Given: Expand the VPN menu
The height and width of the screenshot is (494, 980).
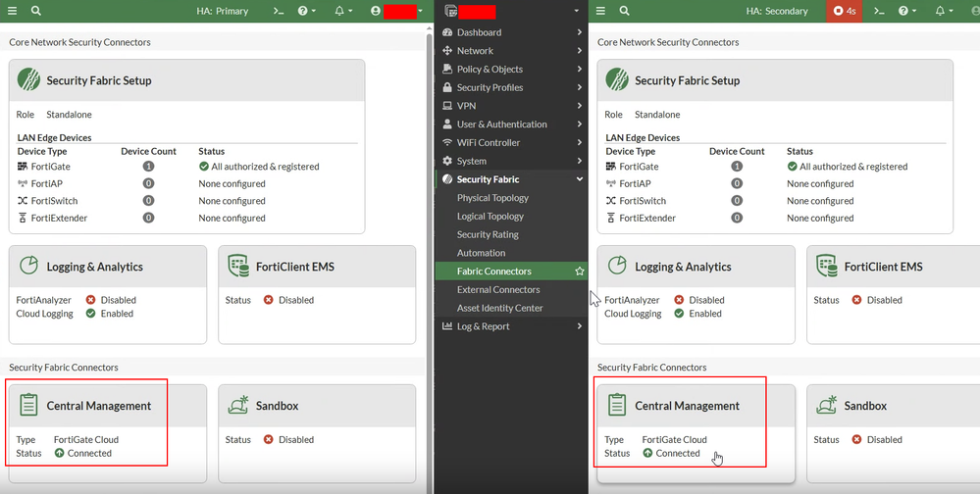Looking at the screenshot, I should 511,106.
